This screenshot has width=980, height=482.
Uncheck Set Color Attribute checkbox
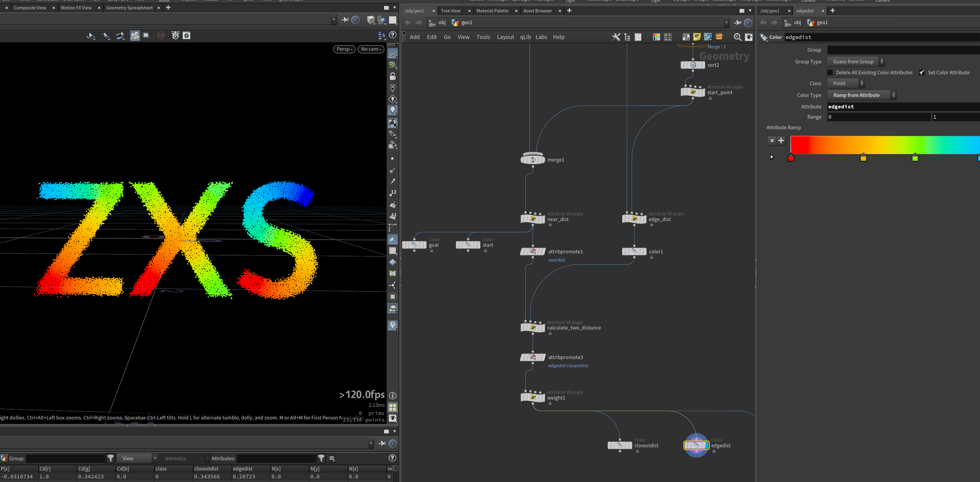point(922,72)
